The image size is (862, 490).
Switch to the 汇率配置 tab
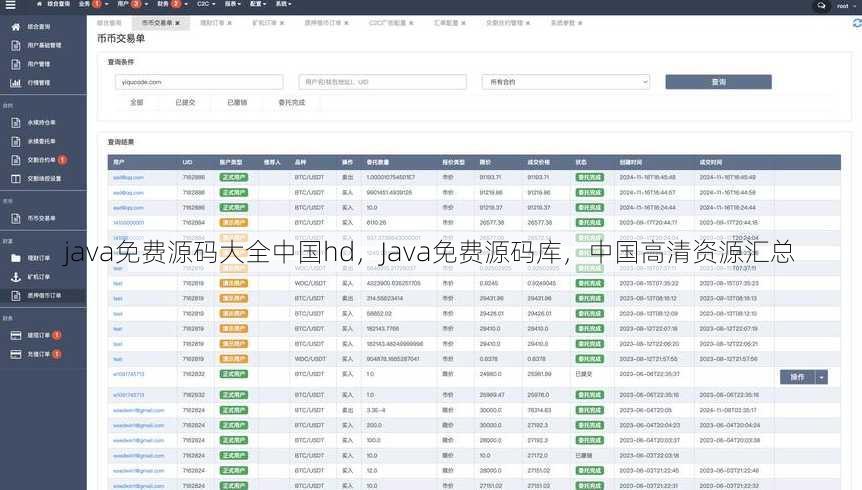point(446,23)
